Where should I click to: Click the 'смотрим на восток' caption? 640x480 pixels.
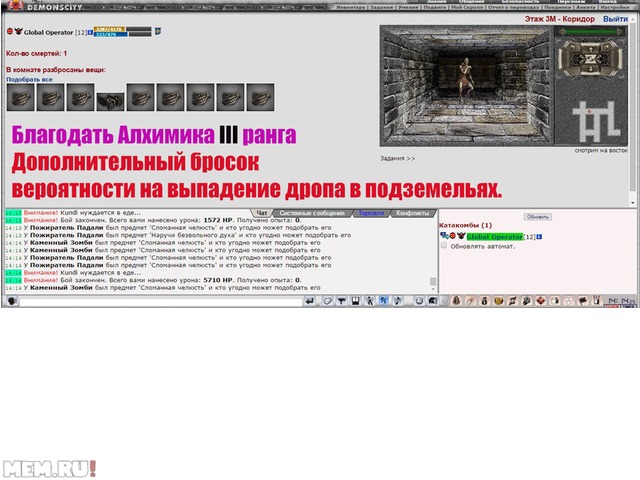tap(601, 150)
